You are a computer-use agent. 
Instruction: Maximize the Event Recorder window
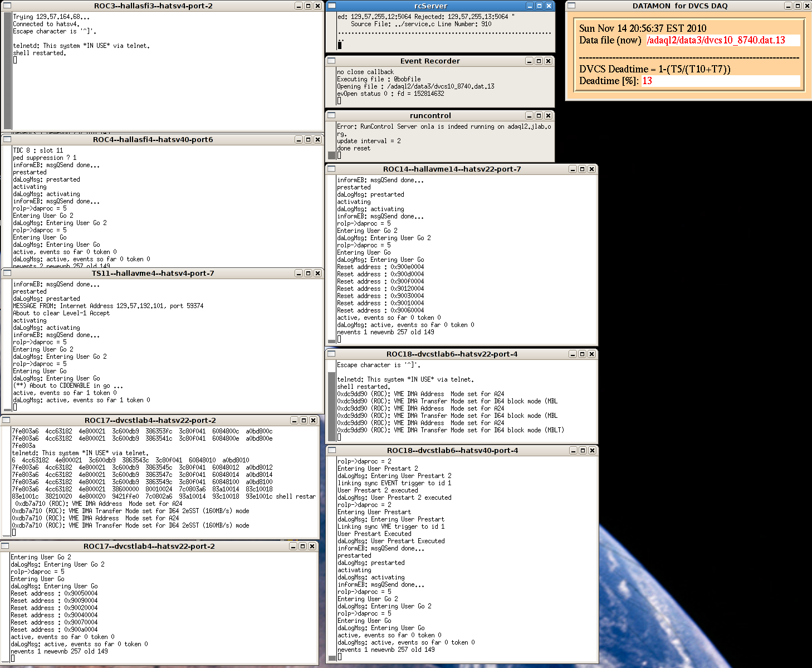coord(539,61)
